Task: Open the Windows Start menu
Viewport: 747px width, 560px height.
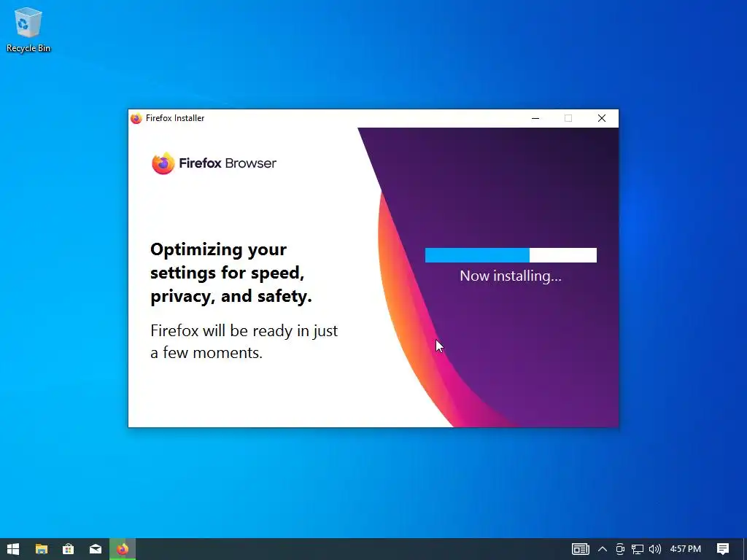Action: point(13,549)
